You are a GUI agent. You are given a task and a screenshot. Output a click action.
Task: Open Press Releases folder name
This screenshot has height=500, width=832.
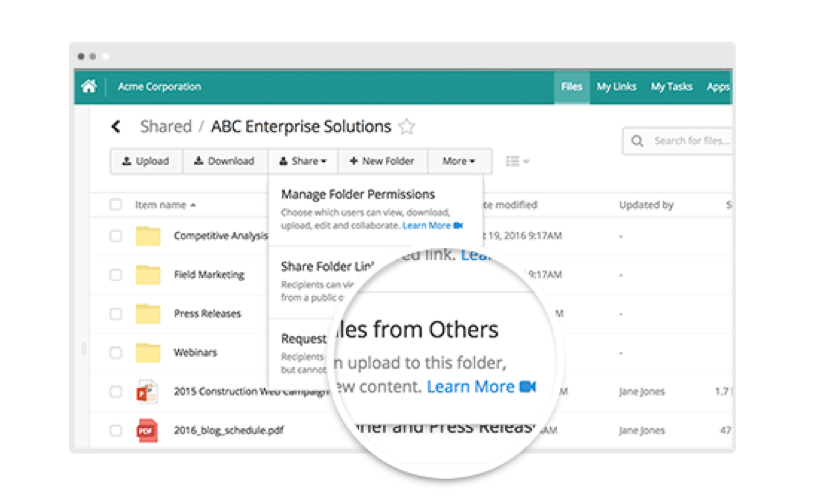click(x=207, y=314)
